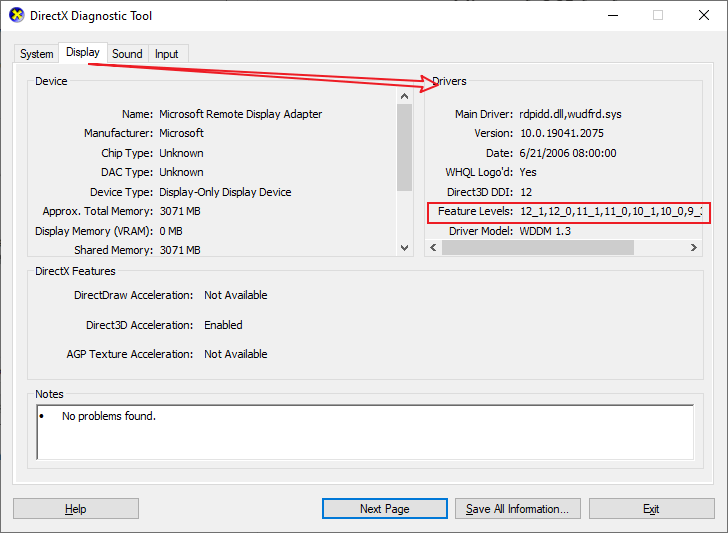The image size is (728, 533).
Task: Click the DirectX Diagnostic Tool title icon
Action: pyautogui.click(x=17, y=15)
